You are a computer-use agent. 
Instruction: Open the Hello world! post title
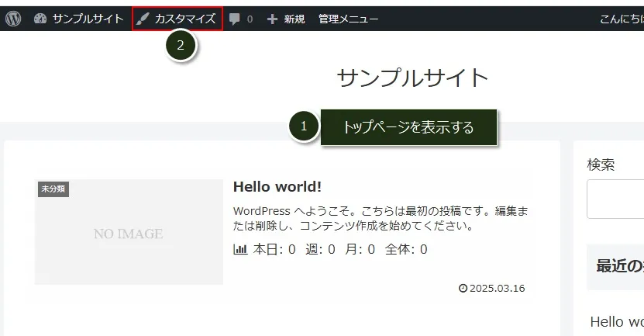(277, 187)
